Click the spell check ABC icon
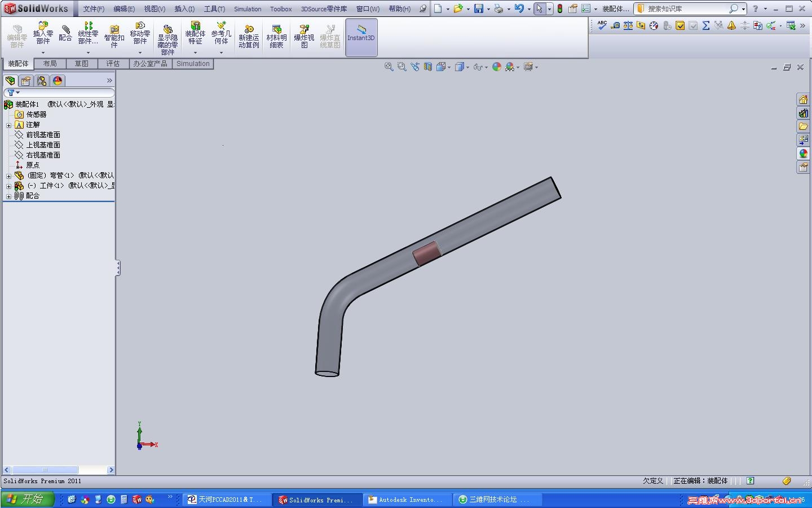The height and width of the screenshot is (508, 812). 602,25
